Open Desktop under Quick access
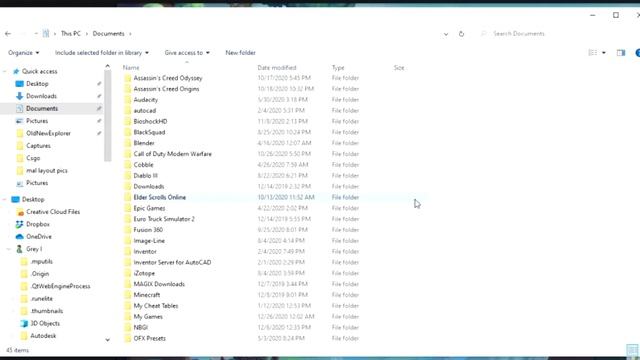Viewport: 640px width, 360px height. tap(37, 84)
